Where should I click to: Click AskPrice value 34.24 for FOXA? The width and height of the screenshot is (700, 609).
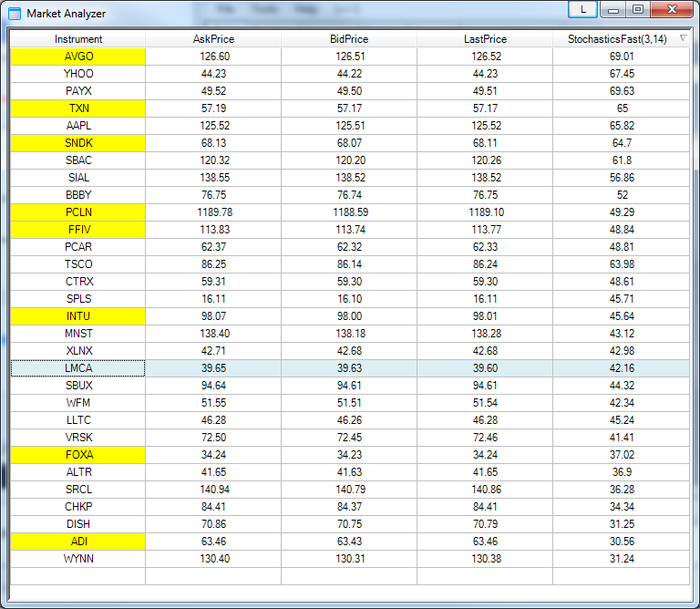click(x=214, y=455)
